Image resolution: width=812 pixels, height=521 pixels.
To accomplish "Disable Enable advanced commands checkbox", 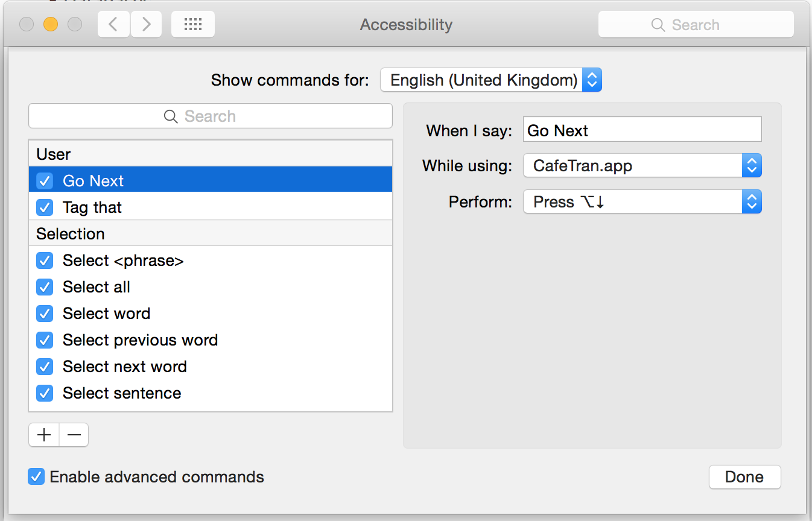I will click(36, 477).
